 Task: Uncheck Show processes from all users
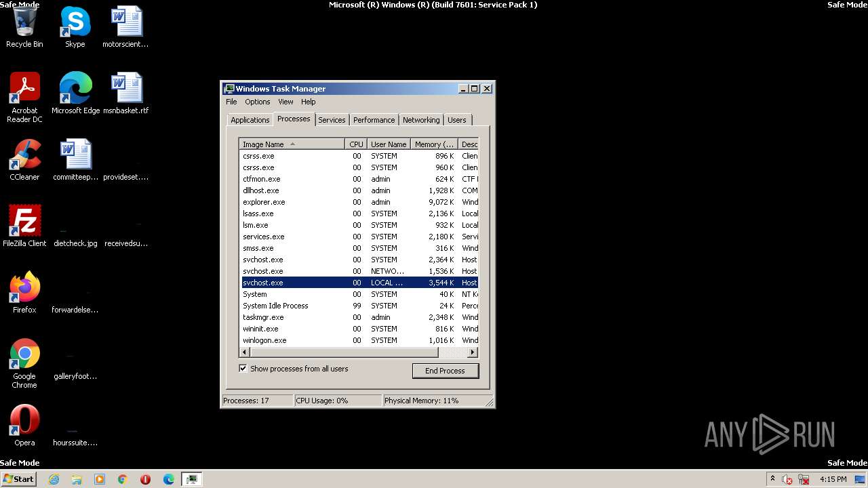click(x=243, y=369)
